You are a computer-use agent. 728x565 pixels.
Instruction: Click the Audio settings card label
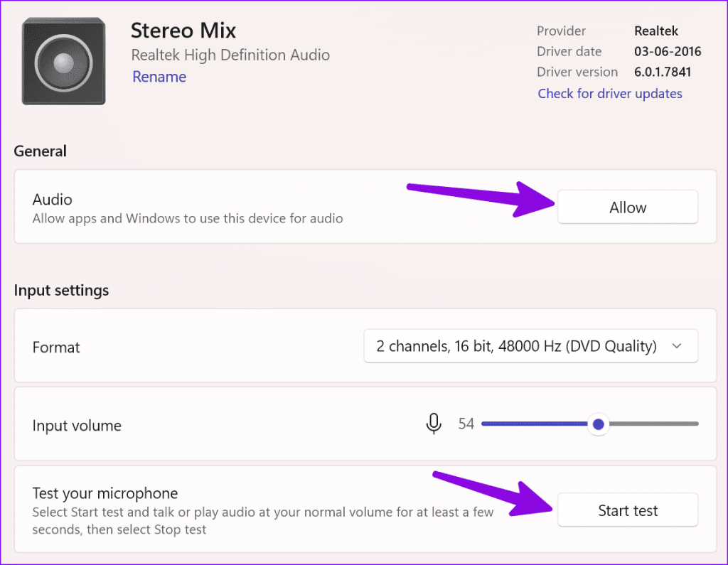[x=53, y=200]
